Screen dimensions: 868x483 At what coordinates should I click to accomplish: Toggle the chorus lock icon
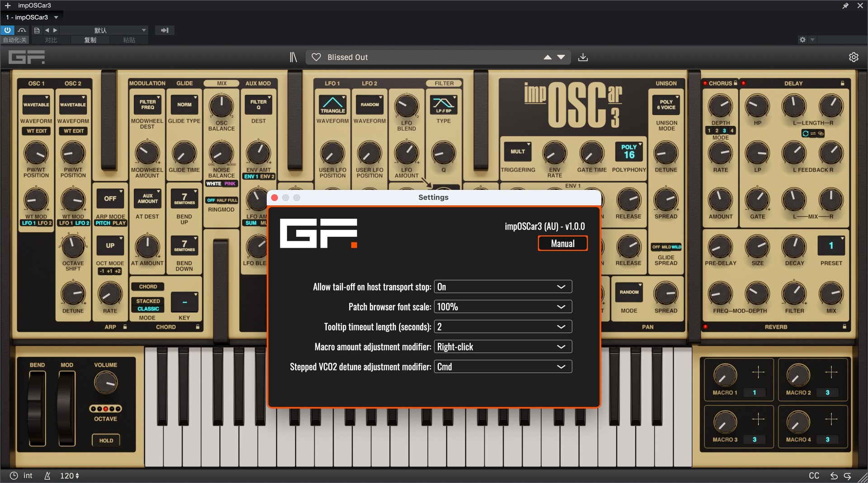[x=736, y=83]
